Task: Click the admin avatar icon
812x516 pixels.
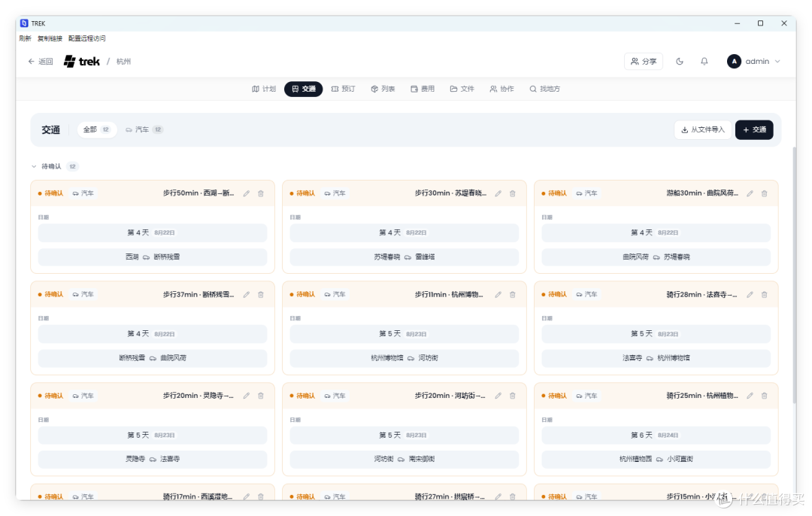Action: tap(734, 61)
